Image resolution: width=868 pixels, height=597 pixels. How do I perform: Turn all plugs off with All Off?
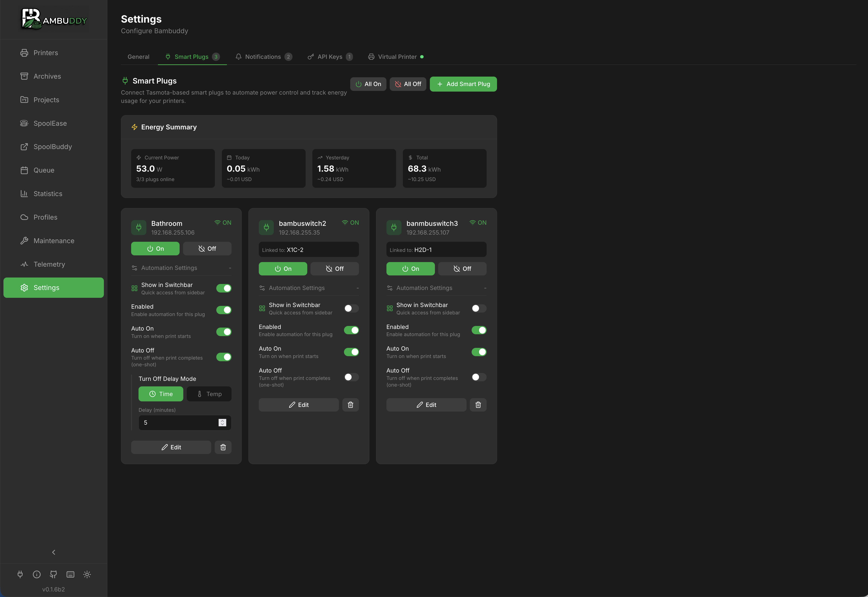click(x=408, y=84)
